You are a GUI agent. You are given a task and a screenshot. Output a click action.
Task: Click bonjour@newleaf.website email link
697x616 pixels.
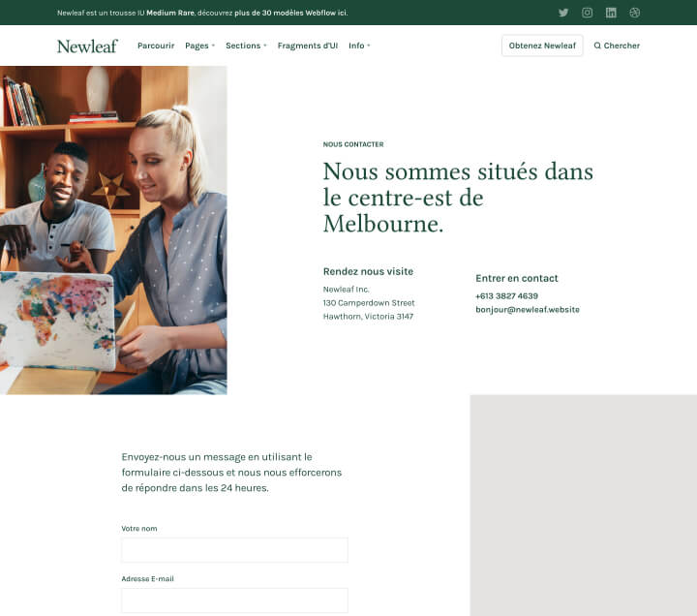pos(528,310)
